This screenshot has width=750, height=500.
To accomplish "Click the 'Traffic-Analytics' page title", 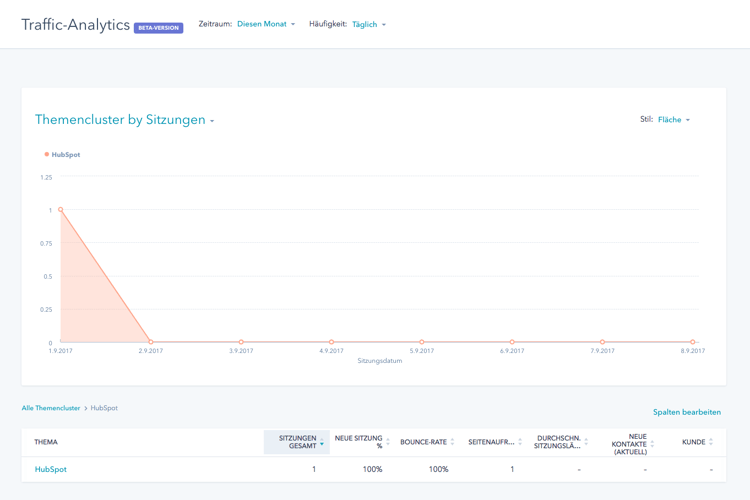I will (x=76, y=25).
